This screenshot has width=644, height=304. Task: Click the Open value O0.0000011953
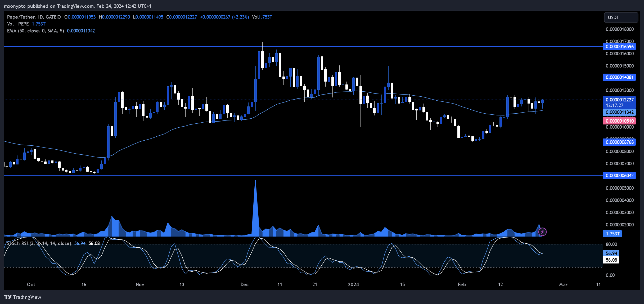click(80, 17)
